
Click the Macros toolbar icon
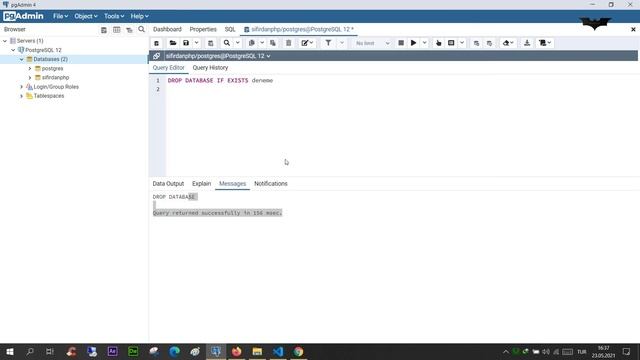point(545,43)
